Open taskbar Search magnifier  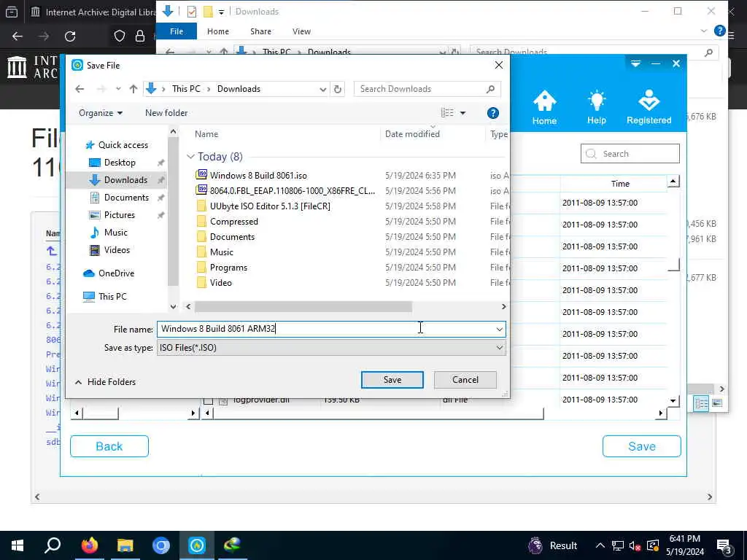pos(53,545)
